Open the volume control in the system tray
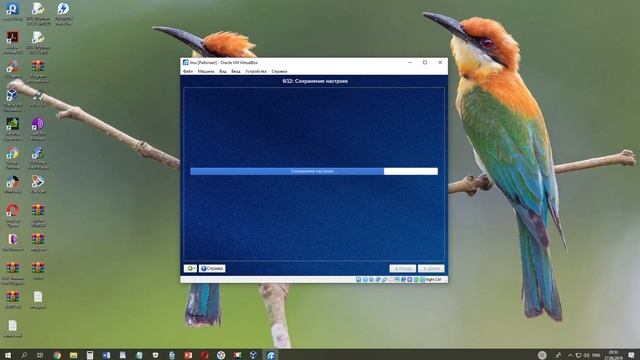The image size is (640, 360). tap(587, 355)
